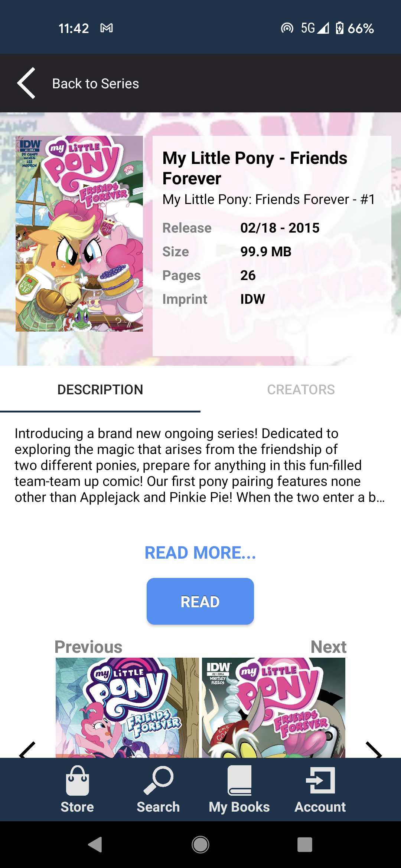Open the main issue #1 cover image

click(79, 234)
